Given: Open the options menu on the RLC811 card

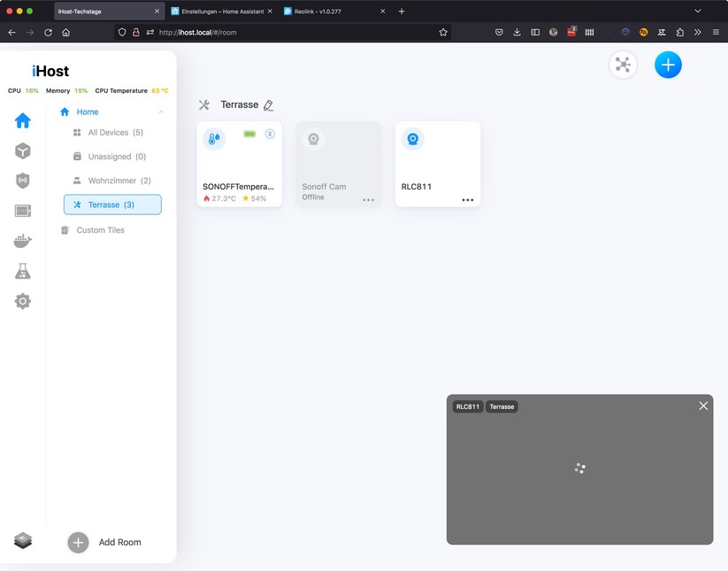Looking at the screenshot, I should pyautogui.click(x=468, y=200).
